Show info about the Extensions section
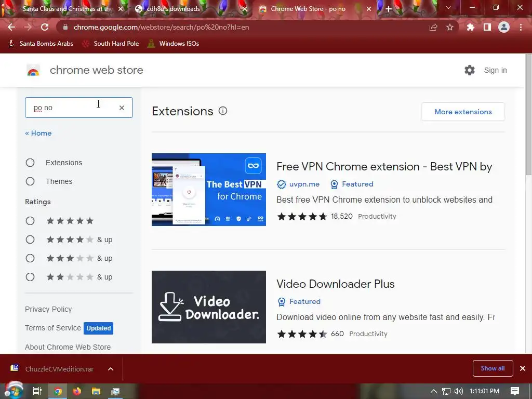 (x=223, y=111)
